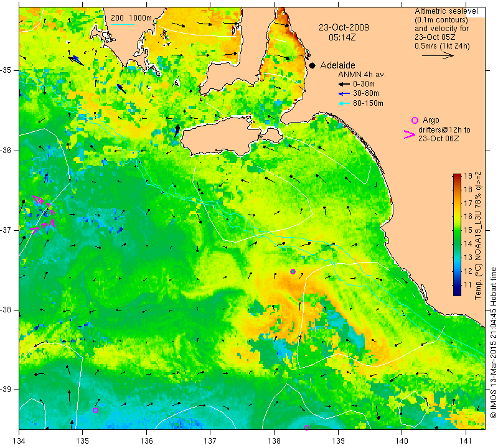Click the black 0-30m arrow legend symbol

coord(344,84)
